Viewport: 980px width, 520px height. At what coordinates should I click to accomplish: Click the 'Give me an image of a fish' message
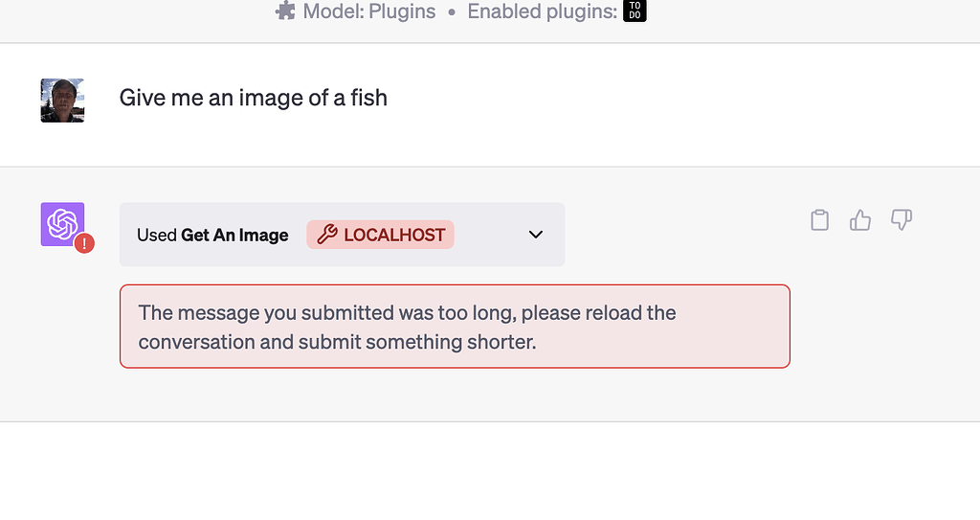tap(253, 98)
